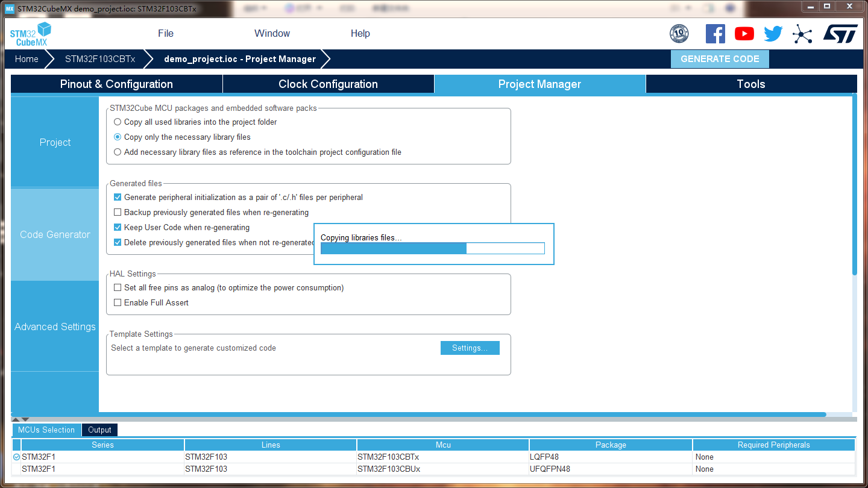868x488 pixels.
Task: Enable Full Assert checkbox
Action: [x=118, y=302]
